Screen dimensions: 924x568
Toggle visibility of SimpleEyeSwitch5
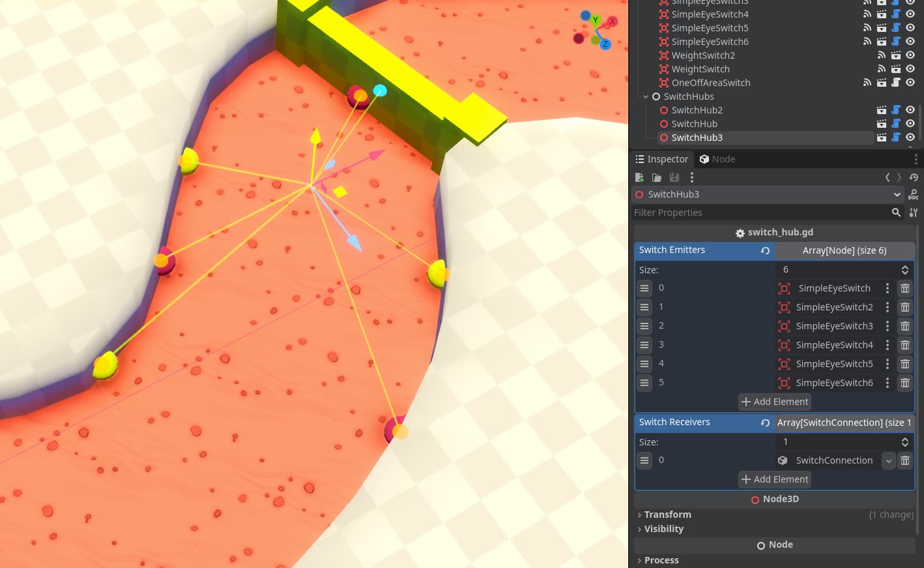pos(910,28)
